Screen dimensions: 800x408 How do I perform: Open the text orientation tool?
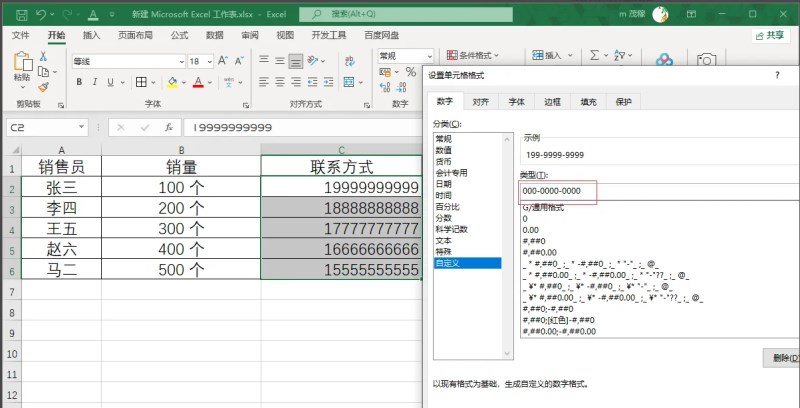pos(313,61)
